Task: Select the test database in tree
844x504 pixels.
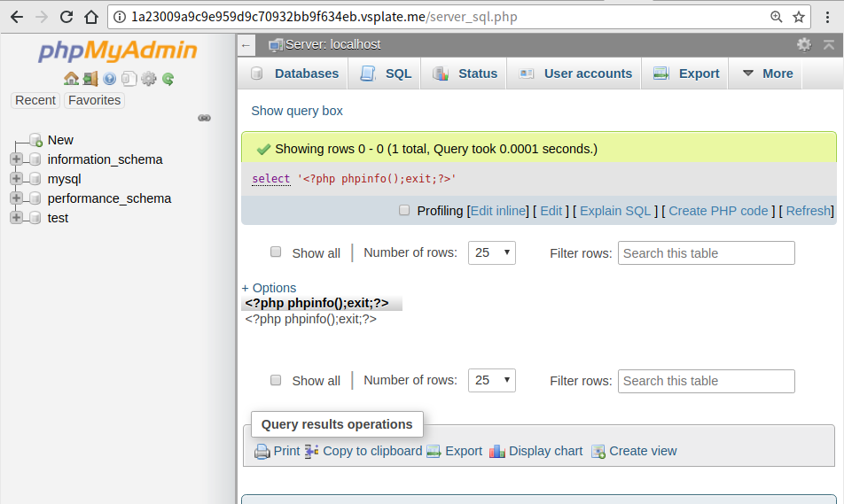Action: click(x=58, y=218)
